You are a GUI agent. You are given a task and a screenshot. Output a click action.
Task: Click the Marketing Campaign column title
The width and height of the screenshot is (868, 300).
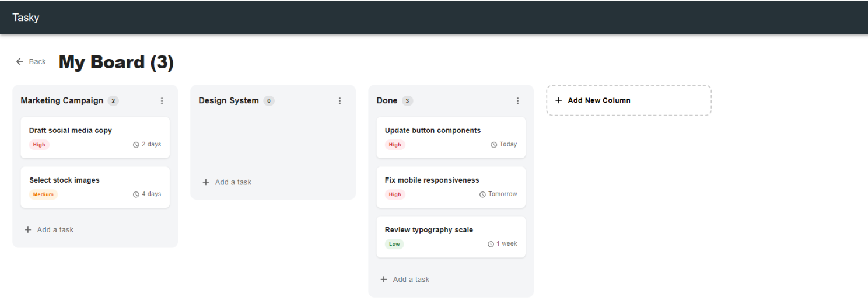(x=62, y=100)
